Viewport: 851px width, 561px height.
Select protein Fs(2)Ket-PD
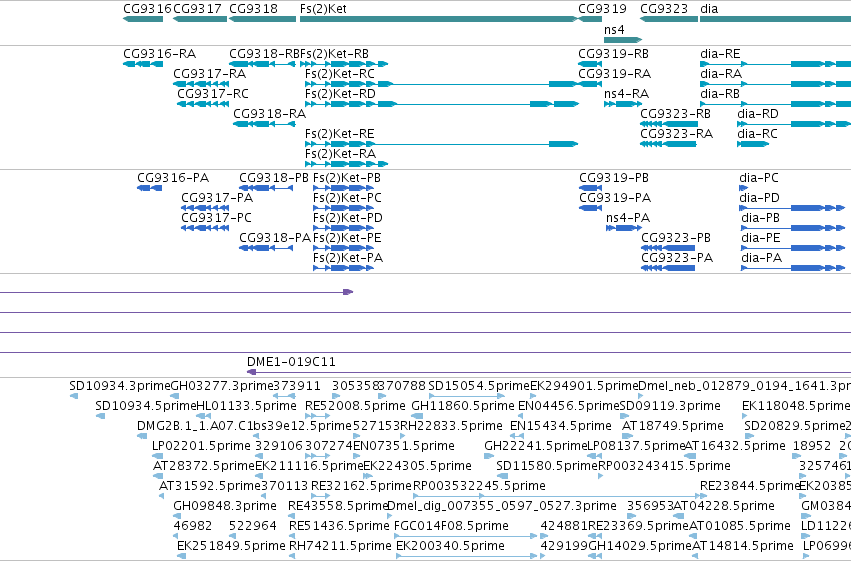(x=344, y=228)
